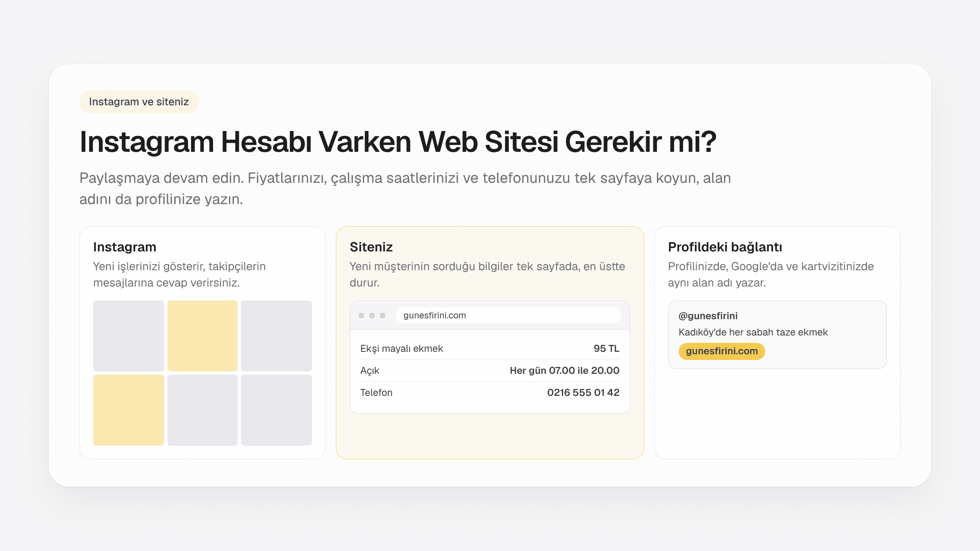The height and width of the screenshot is (551, 980).
Task: Click the "Instagram" card title
Action: 125,247
